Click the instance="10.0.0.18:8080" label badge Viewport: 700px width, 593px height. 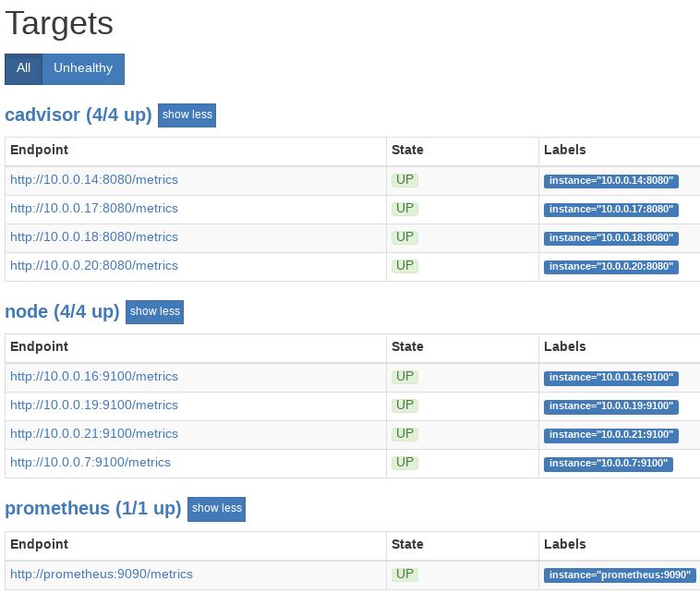coord(611,238)
